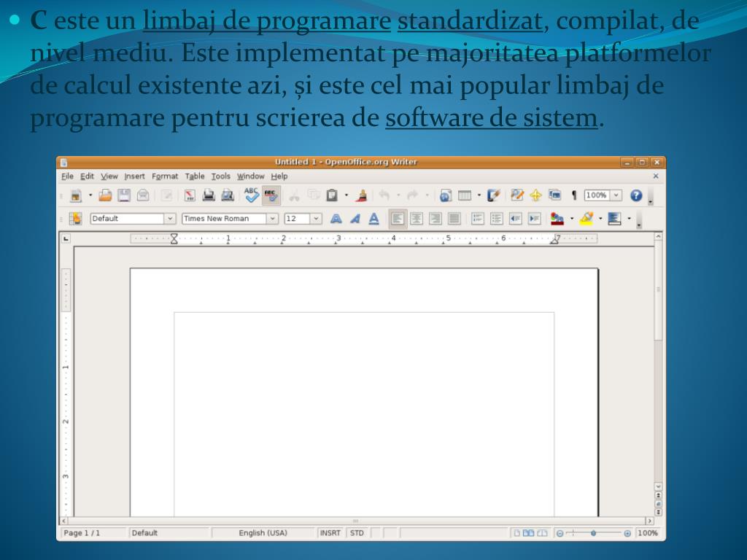
Task: Open the Navigator star icon
Action: [x=536, y=195]
